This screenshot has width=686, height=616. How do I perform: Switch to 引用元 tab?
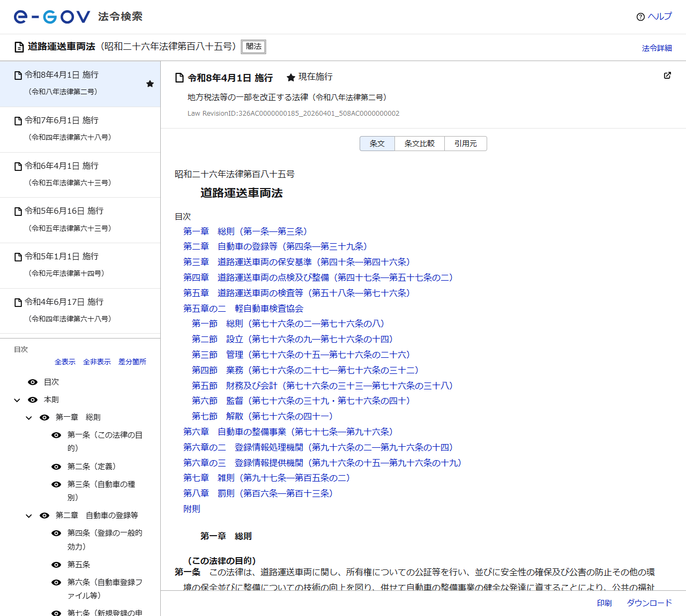click(466, 144)
